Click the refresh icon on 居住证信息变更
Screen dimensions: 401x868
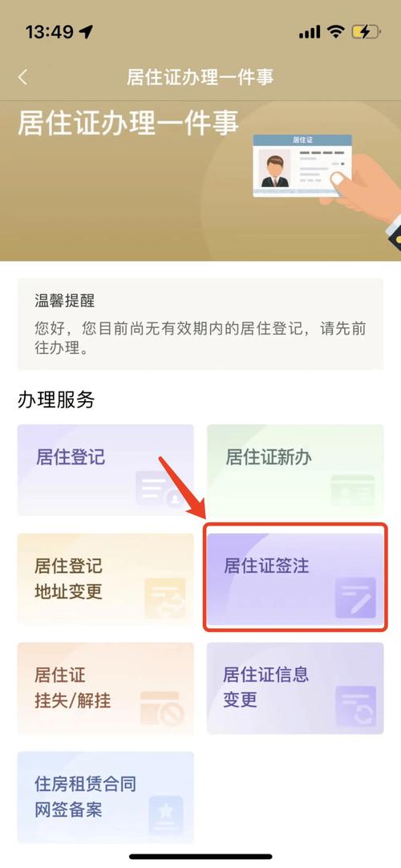click(x=355, y=707)
